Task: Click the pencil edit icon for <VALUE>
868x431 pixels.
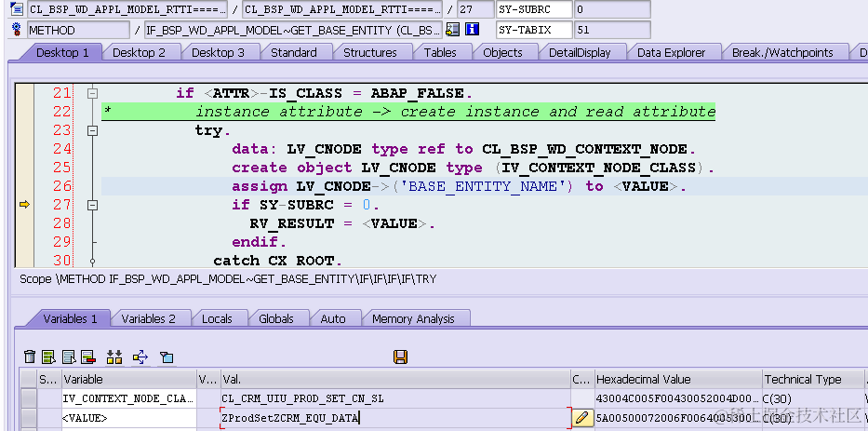Action: pos(581,418)
